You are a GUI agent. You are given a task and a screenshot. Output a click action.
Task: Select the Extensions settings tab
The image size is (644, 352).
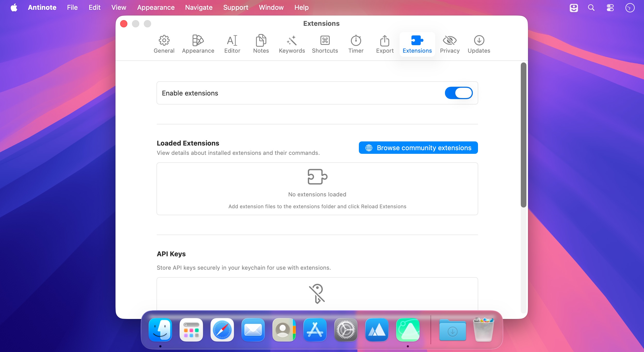point(417,44)
